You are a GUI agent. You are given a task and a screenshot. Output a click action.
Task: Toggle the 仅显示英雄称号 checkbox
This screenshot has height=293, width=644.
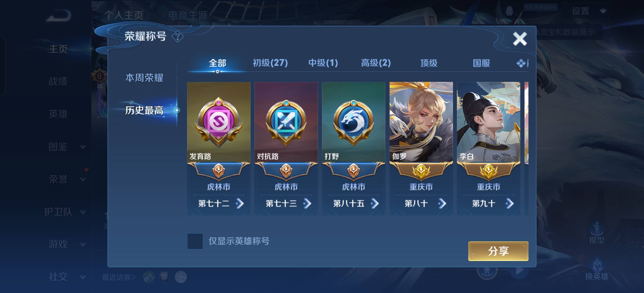coord(195,241)
